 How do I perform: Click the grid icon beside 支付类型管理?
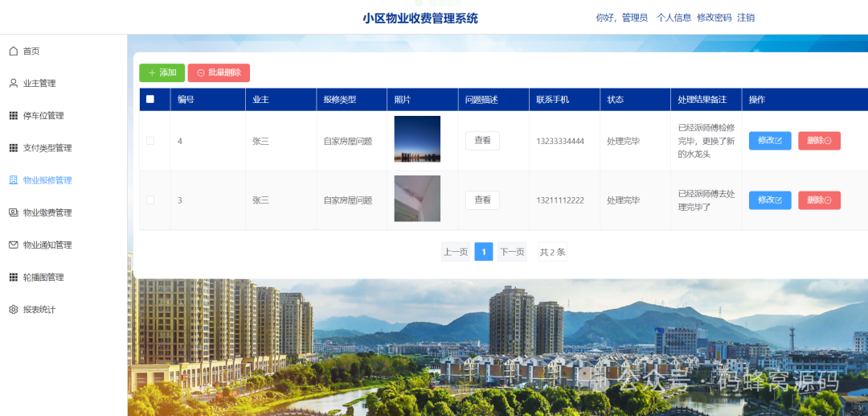pyautogui.click(x=14, y=148)
